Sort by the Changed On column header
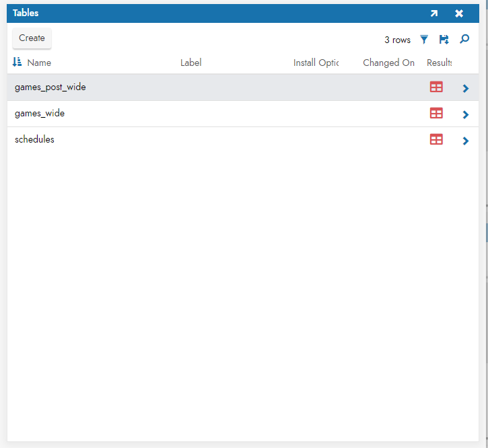488x448 pixels. coord(388,63)
